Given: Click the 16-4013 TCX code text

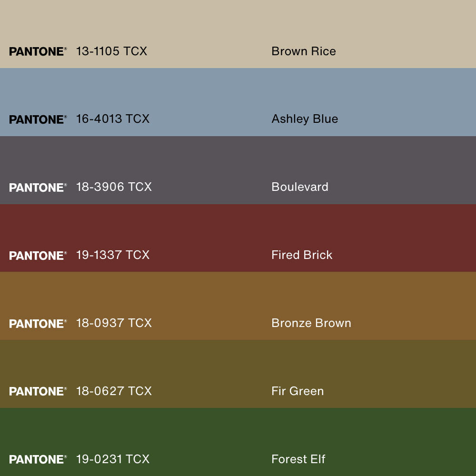Looking at the screenshot, I should point(112,119).
